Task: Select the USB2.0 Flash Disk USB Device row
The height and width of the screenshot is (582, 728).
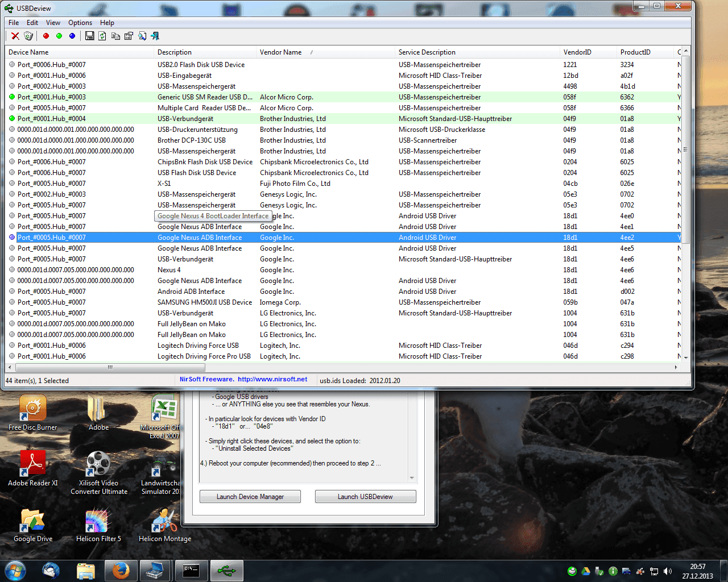Action: point(344,65)
